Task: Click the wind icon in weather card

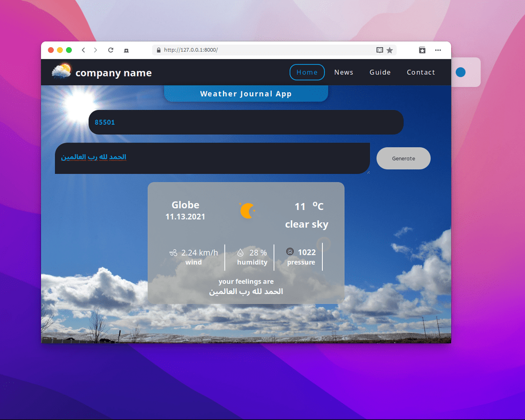Action: click(173, 253)
